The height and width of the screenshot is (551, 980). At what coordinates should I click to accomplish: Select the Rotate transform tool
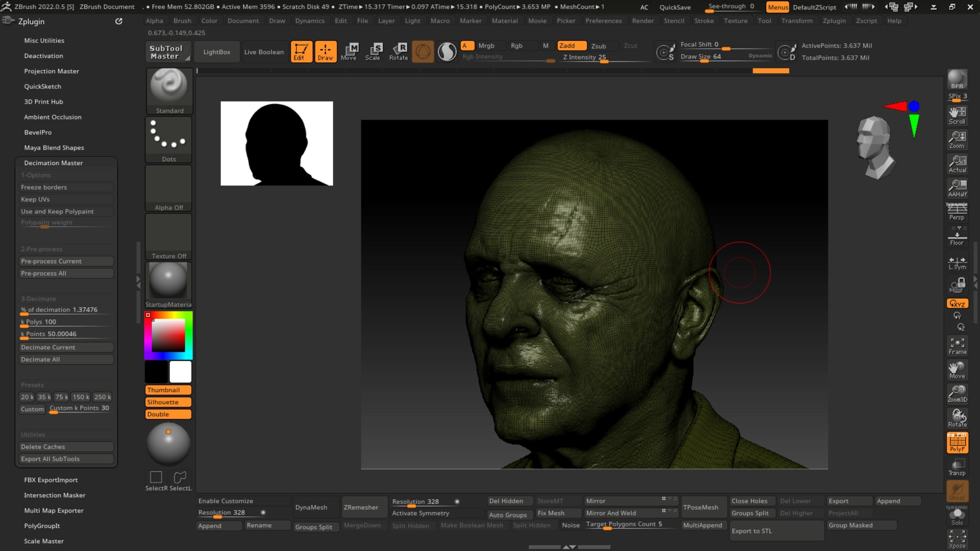click(398, 52)
